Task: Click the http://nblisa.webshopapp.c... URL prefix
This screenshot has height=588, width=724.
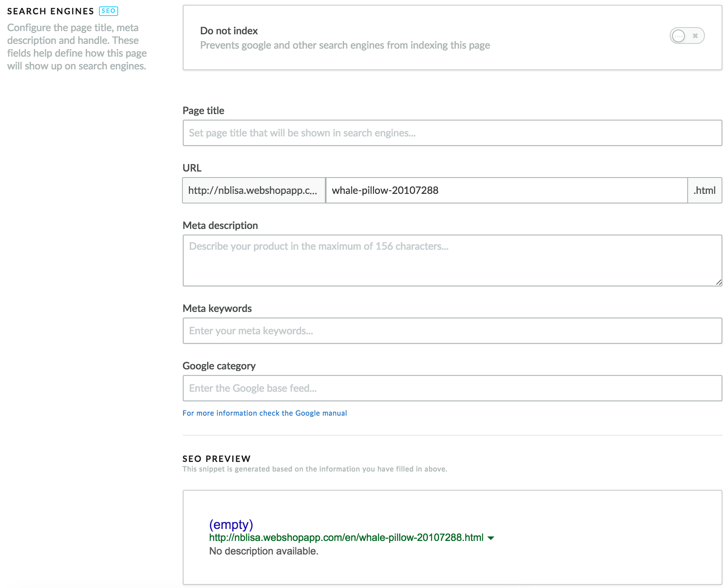Action: click(254, 190)
